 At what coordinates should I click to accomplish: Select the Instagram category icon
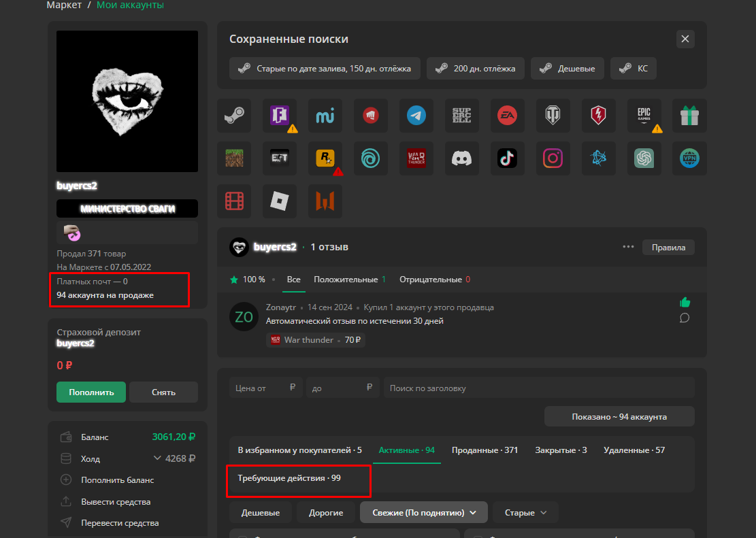click(x=553, y=158)
